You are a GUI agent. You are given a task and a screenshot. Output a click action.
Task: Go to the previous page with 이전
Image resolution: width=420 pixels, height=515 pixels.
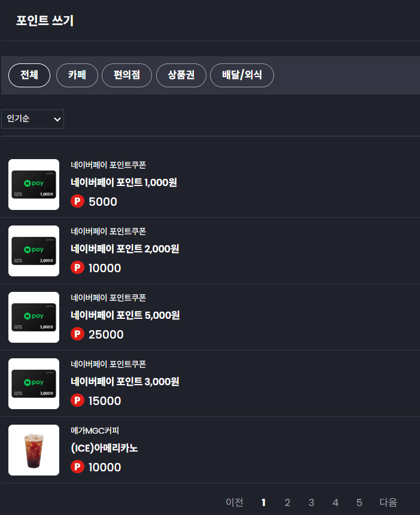[x=235, y=502]
